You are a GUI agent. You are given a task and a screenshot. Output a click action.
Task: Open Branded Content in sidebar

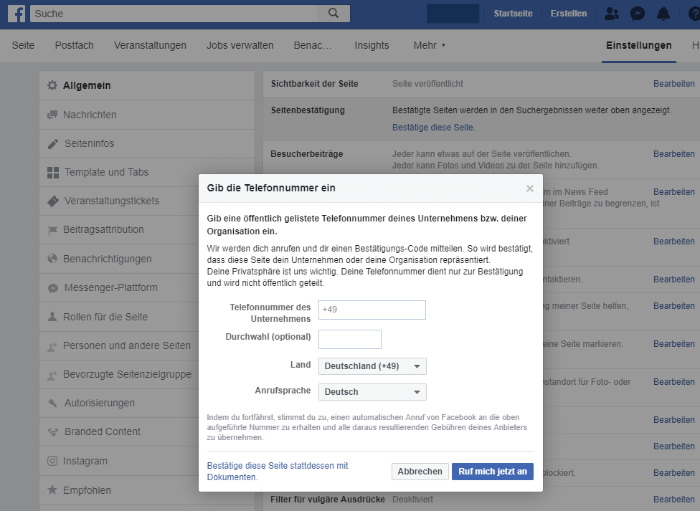119,432
